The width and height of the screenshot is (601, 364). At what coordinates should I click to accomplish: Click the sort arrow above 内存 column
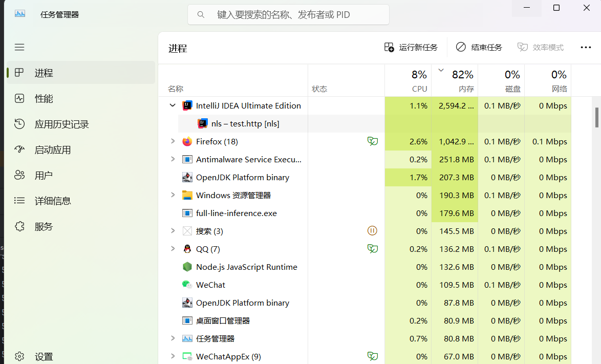click(x=441, y=70)
